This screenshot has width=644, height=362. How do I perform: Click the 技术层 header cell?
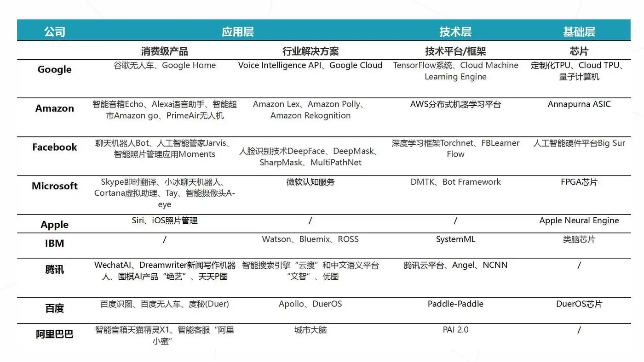coord(455,31)
